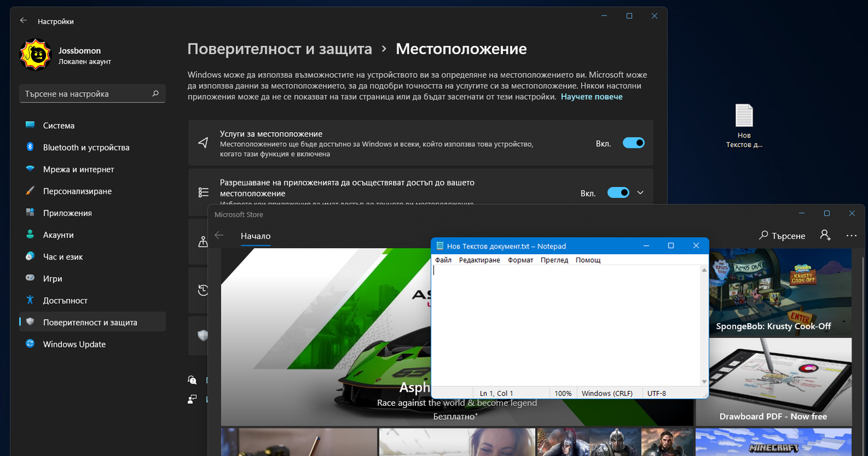Click UTF-8 encoding in Notepad status bar
Viewport: 868px width, 456px height.
656,393
